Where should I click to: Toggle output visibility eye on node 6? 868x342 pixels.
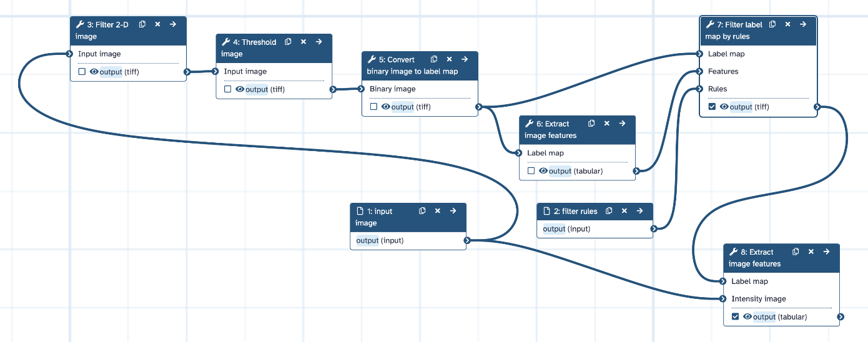pyautogui.click(x=543, y=171)
